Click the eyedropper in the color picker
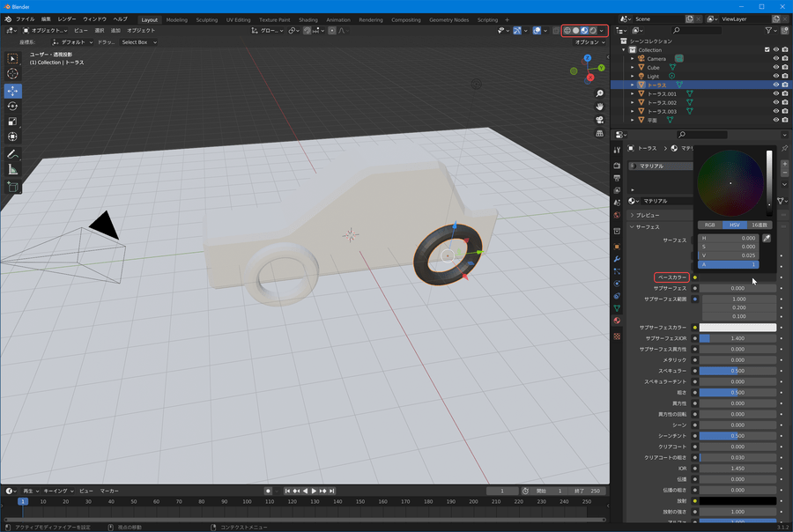The image size is (793, 532). [x=767, y=239]
